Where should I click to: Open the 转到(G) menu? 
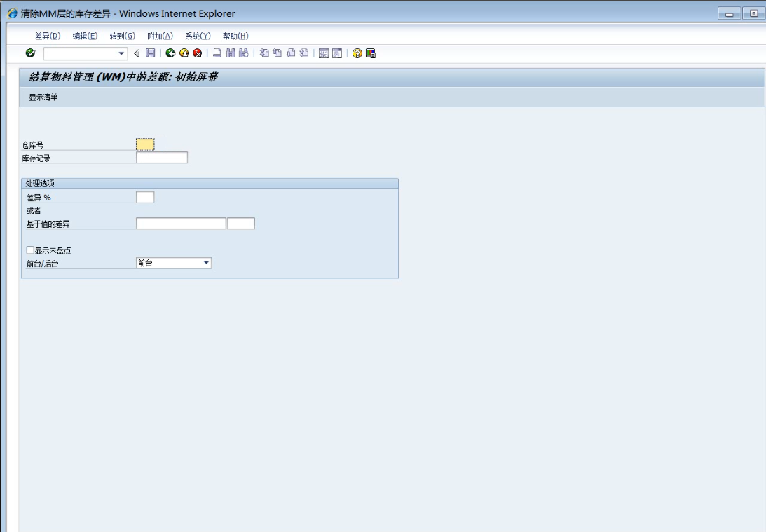click(122, 36)
